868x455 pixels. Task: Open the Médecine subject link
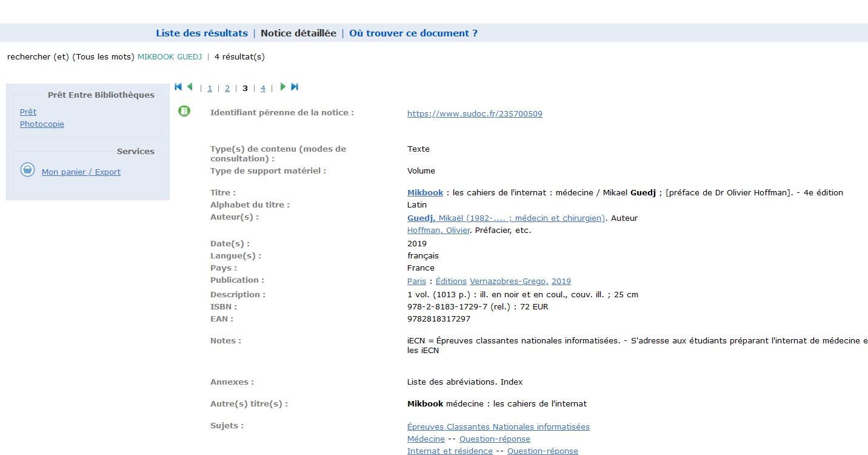[426, 439]
